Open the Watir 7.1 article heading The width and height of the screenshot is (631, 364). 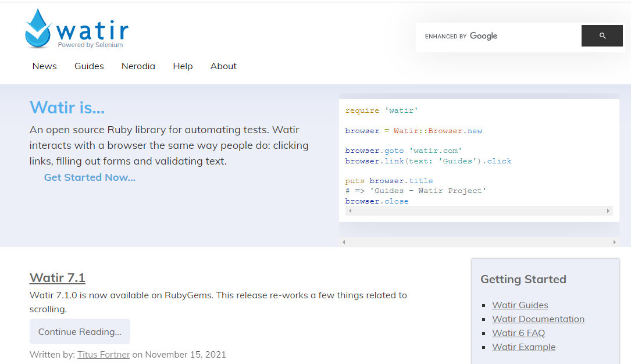click(x=58, y=278)
